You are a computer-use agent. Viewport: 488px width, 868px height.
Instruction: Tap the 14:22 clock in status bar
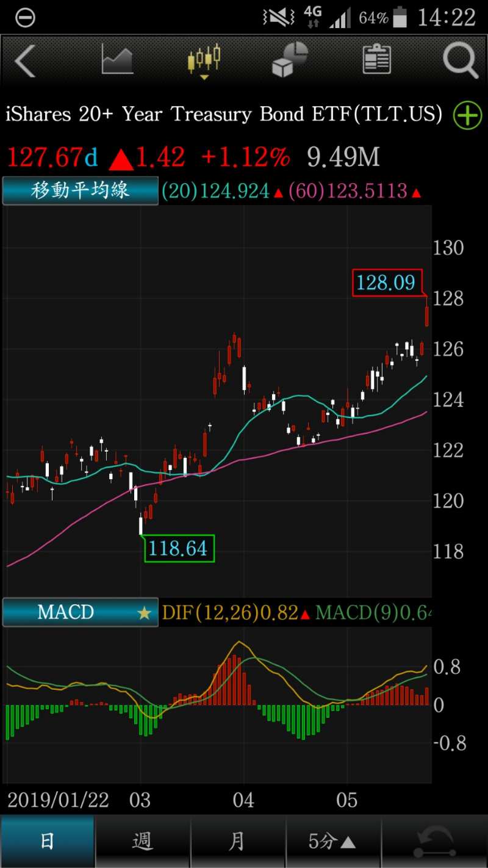point(447,18)
